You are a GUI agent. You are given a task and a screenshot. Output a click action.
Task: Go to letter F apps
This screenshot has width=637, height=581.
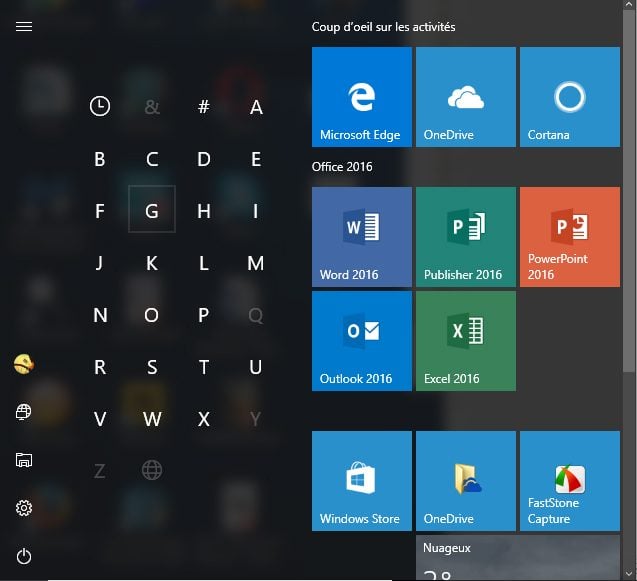[100, 210]
